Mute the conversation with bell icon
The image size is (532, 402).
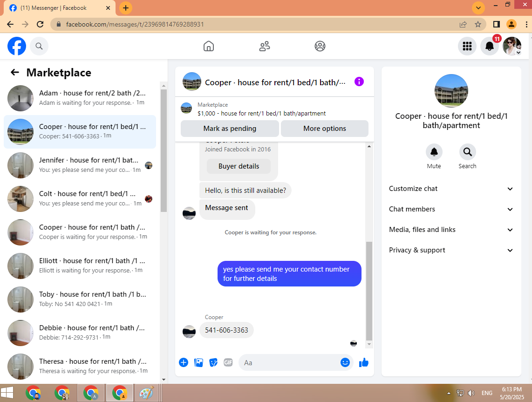tap(434, 152)
